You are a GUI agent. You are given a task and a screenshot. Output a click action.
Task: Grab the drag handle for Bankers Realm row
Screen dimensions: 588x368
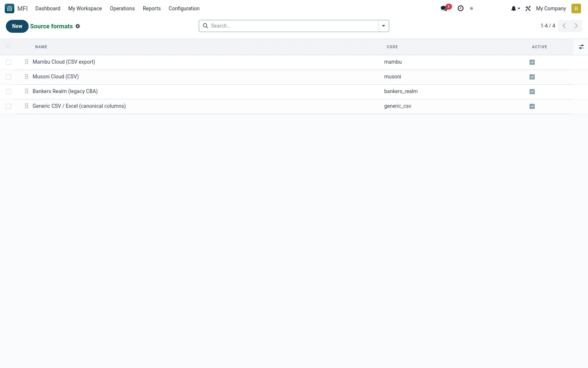26,91
